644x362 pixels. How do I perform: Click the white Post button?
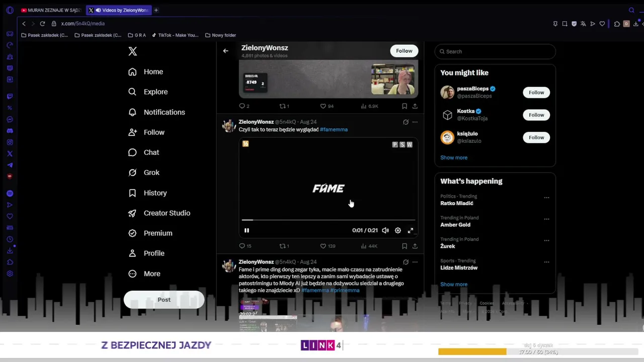tap(164, 300)
